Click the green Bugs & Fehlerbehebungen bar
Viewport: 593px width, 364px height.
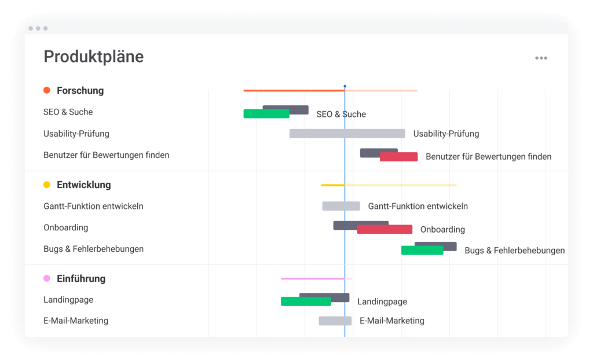(422, 251)
